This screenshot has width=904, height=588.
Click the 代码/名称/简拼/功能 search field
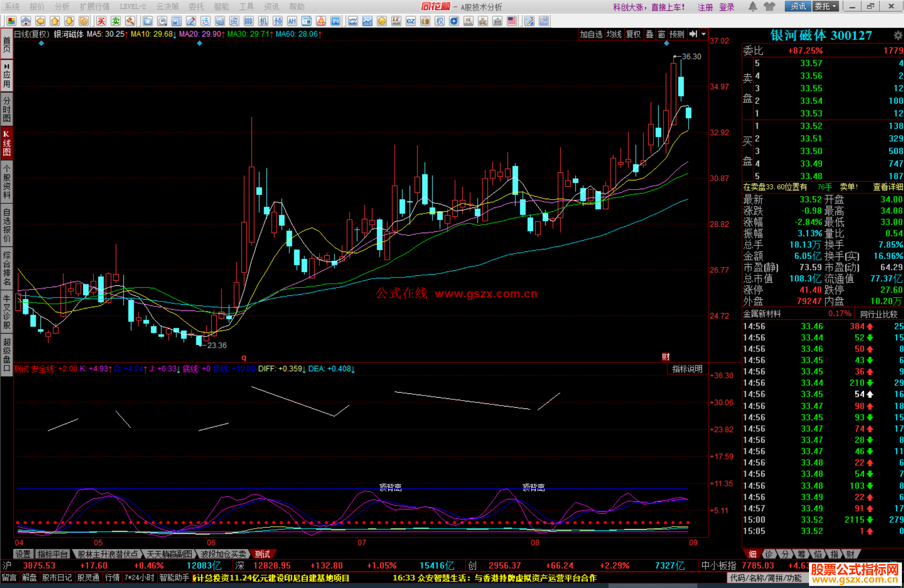coord(765,578)
